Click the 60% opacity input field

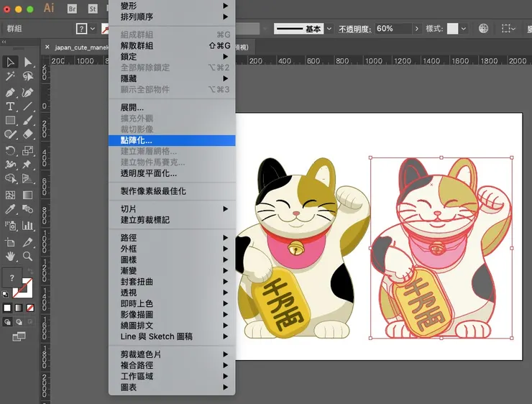coord(393,29)
